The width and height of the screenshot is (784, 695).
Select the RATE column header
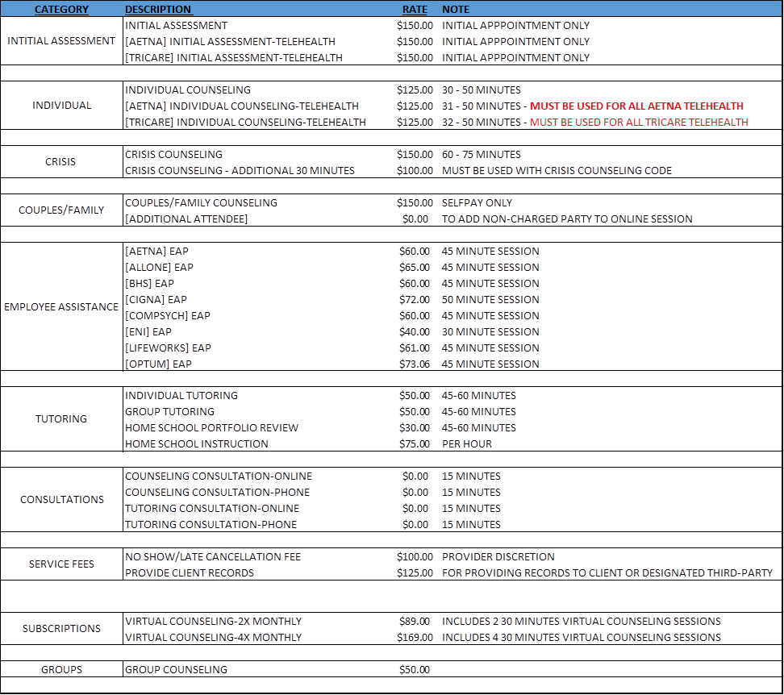(x=415, y=10)
